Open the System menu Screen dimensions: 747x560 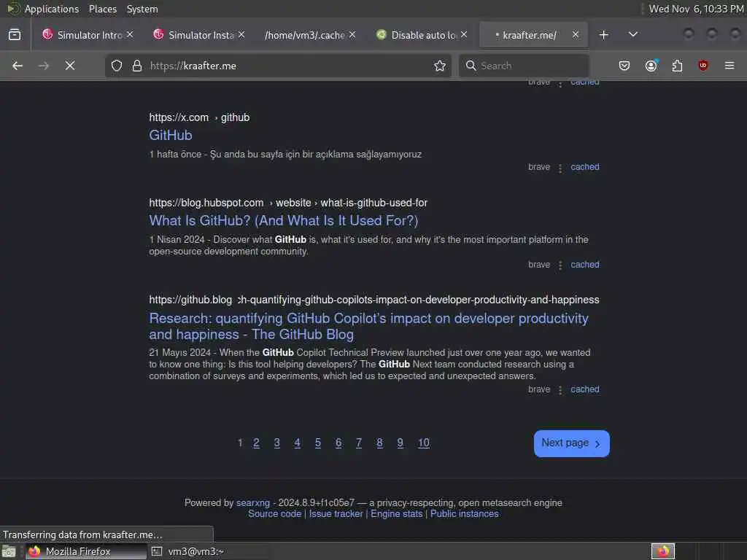[x=142, y=9]
